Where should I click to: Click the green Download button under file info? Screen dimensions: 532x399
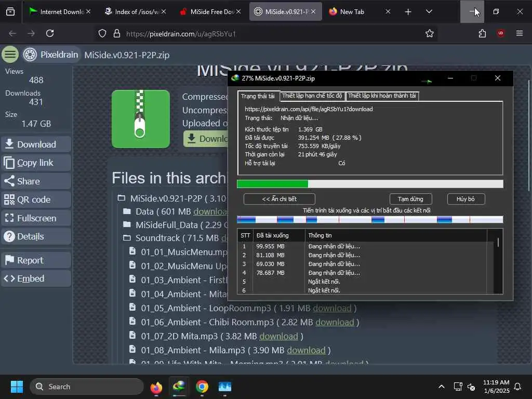click(x=206, y=139)
